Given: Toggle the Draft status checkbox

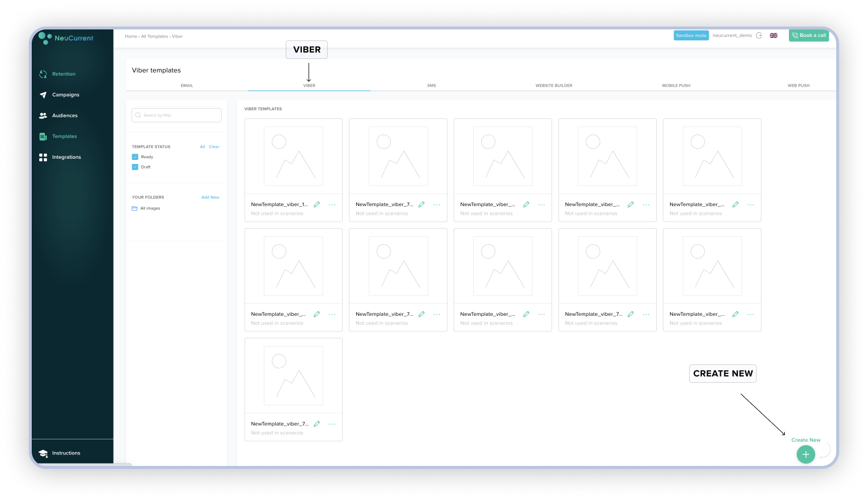Looking at the screenshot, I should click(x=135, y=167).
